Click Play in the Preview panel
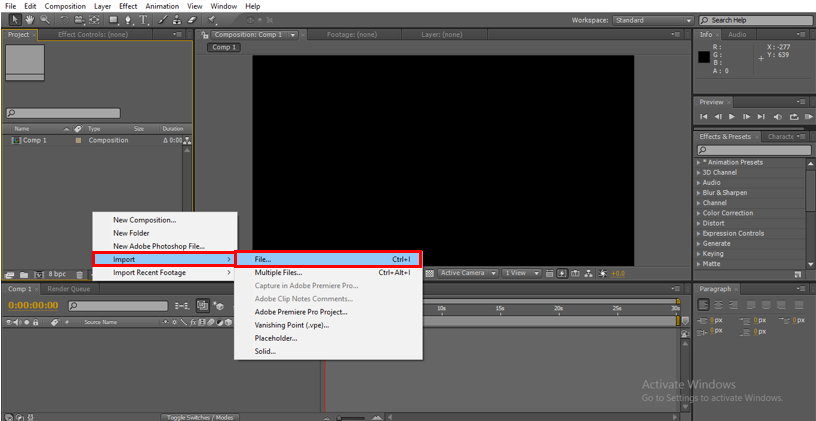 click(732, 117)
